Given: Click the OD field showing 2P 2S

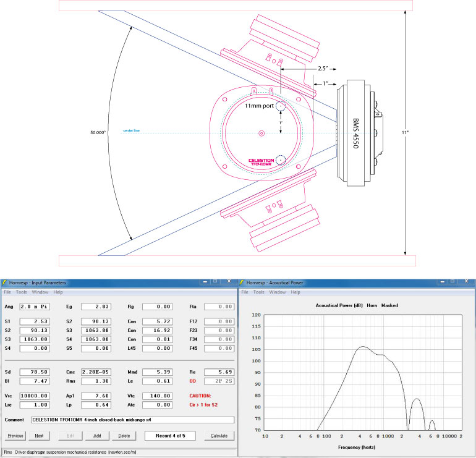Looking at the screenshot, I should 219,381.
